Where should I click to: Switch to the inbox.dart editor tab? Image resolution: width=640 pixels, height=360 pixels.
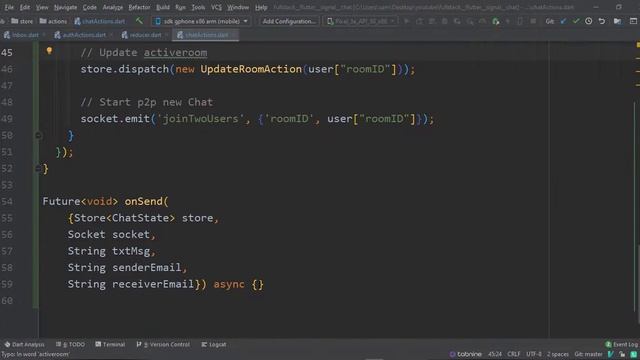pos(24,35)
